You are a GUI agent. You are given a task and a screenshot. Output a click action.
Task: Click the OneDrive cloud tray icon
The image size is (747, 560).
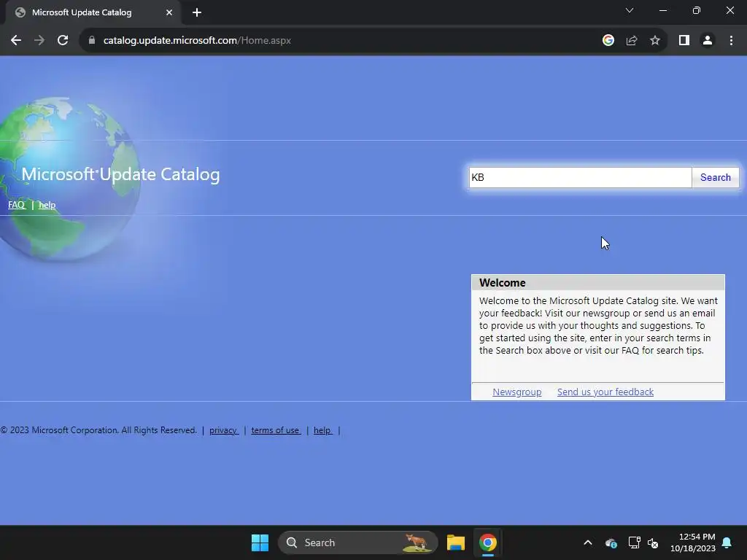coord(611,542)
